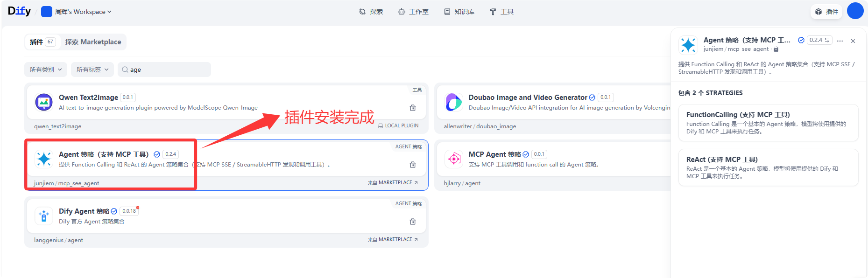
Task: Click the junjiem / mcp_see_agent label in panel
Action: (736, 49)
